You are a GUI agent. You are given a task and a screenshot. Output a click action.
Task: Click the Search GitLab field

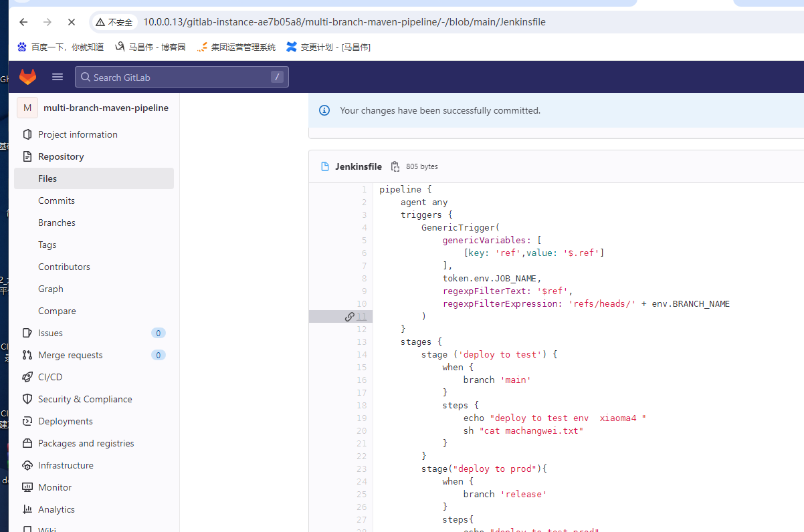(x=182, y=77)
